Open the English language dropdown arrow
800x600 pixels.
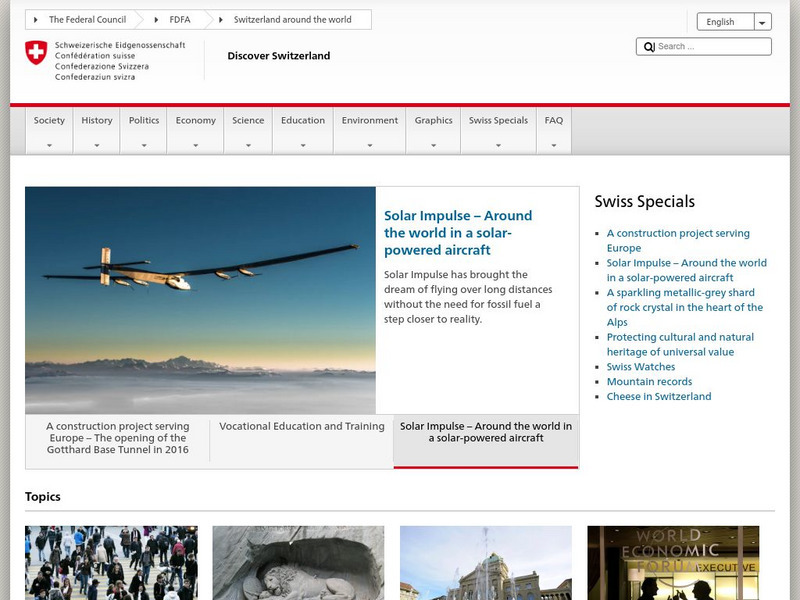click(762, 22)
